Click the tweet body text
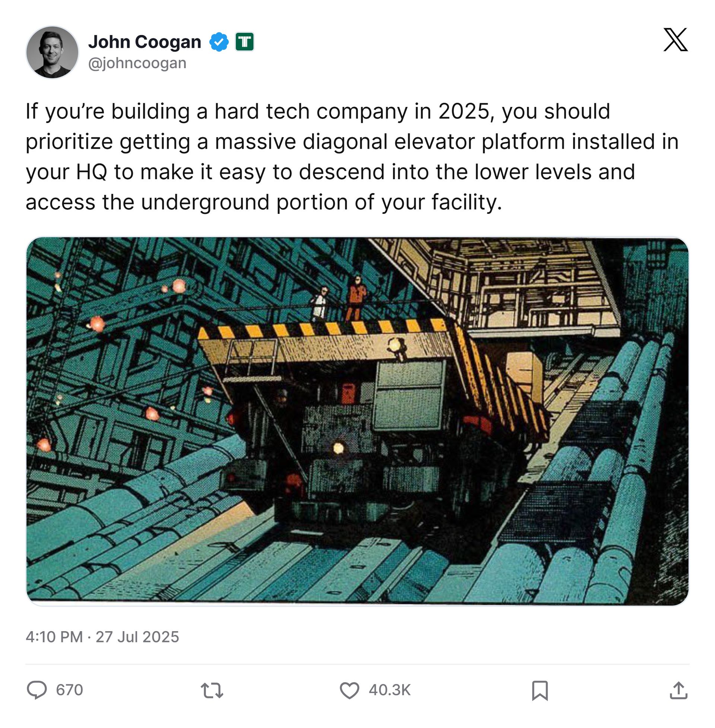 352,156
